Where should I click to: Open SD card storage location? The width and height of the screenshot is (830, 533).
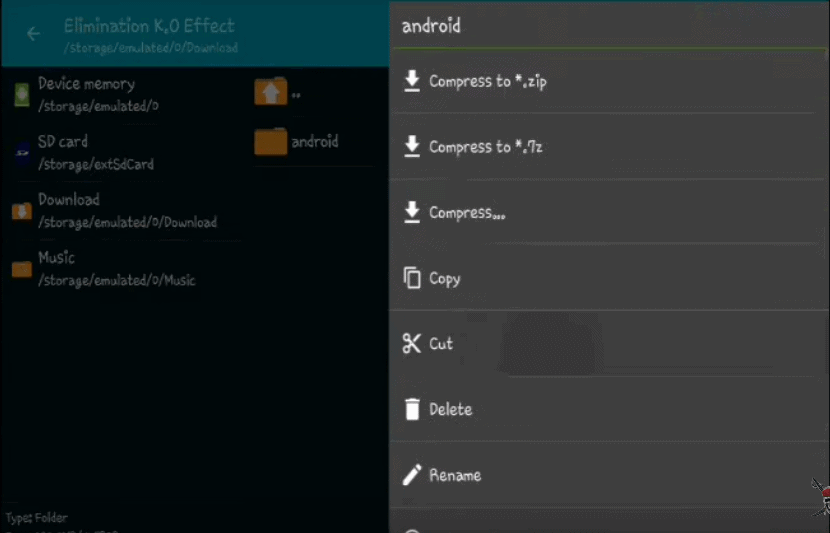(x=124, y=152)
